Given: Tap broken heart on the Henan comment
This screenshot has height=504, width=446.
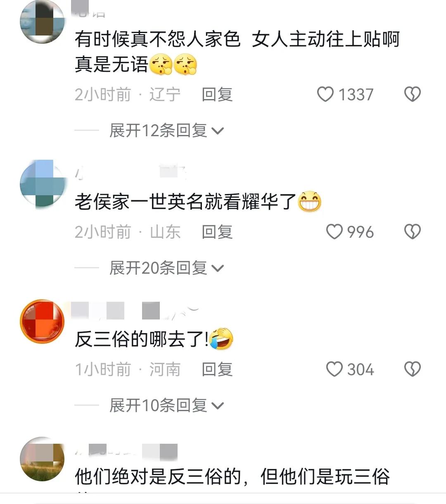Looking at the screenshot, I should pos(412,369).
